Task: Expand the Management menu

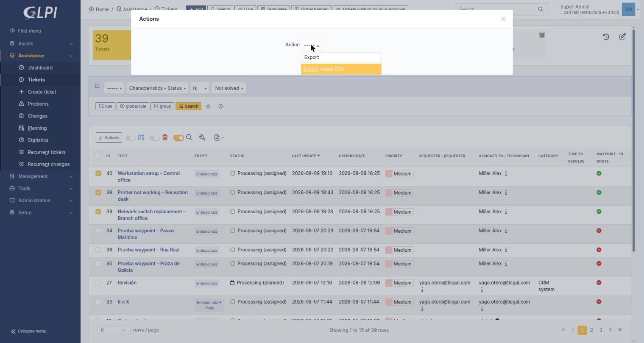Action: tap(40, 176)
